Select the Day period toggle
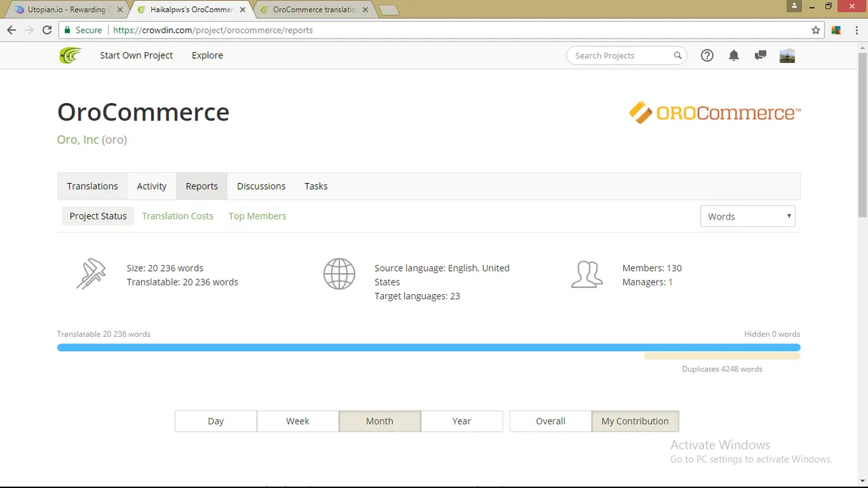The image size is (868, 488). click(216, 421)
